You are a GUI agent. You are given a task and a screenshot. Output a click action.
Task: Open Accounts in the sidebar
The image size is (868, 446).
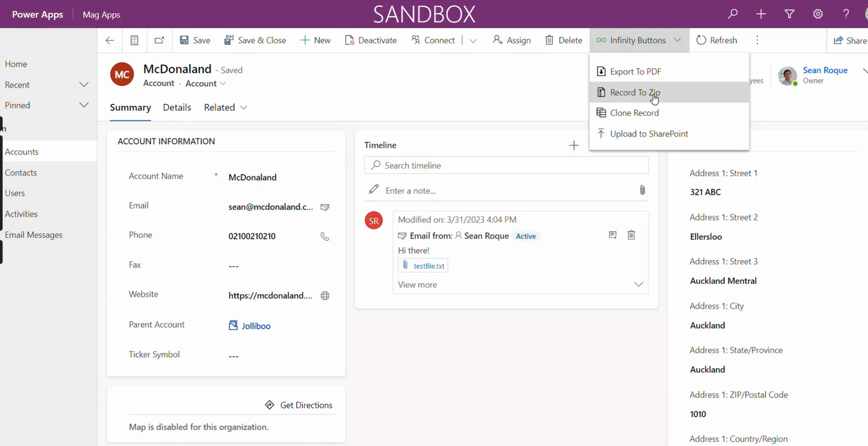tap(48, 152)
